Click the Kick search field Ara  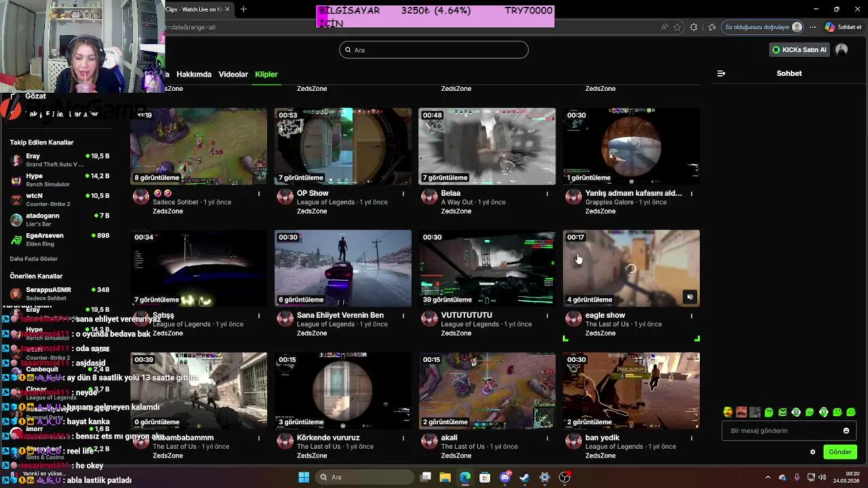(x=434, y=49)
